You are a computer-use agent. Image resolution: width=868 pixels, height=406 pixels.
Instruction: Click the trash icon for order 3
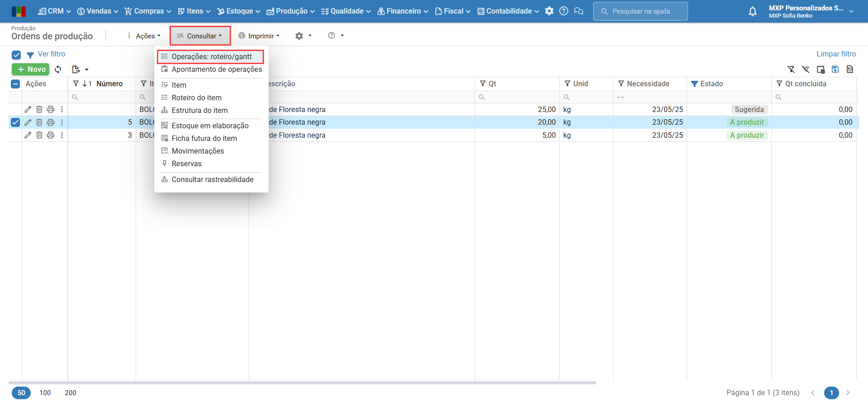[39, 135]
